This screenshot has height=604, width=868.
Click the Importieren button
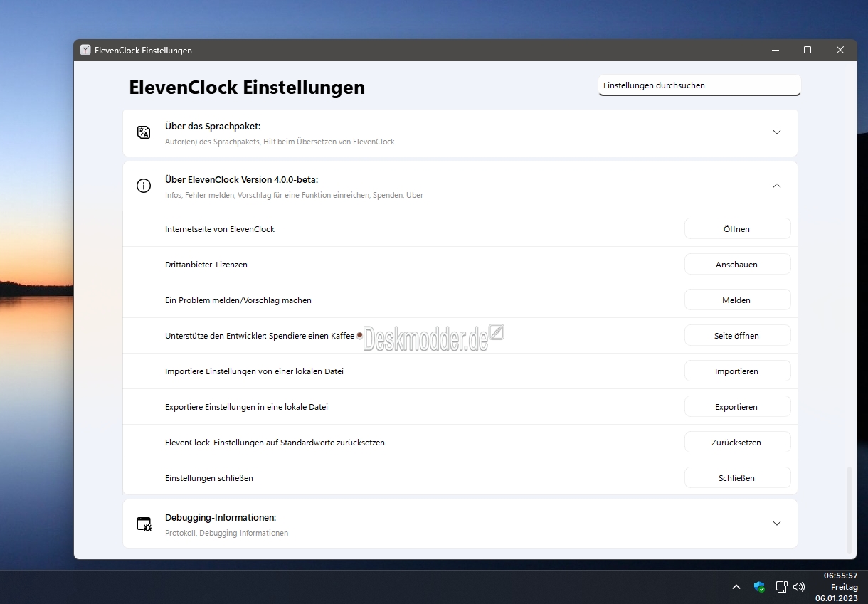737,371
